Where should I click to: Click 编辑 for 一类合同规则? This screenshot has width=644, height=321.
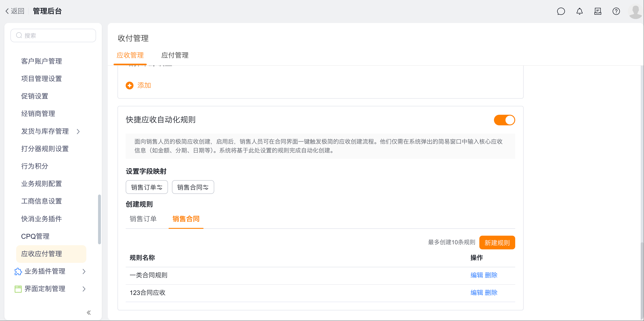tap(476, 275)
